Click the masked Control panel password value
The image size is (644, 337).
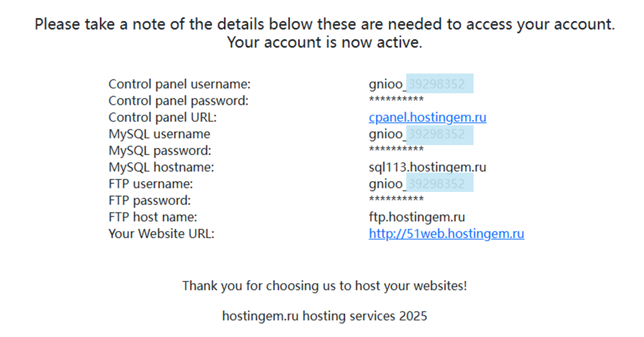396,101
